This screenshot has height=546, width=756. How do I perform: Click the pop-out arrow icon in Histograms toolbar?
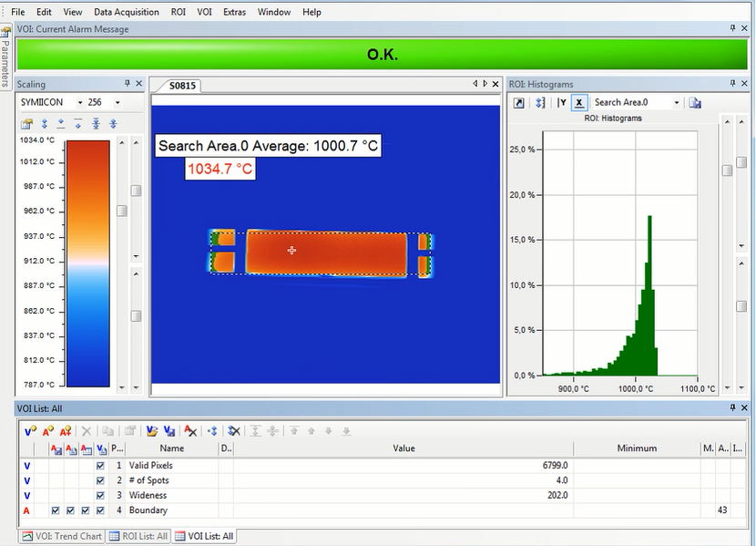[x=519, y=103]
